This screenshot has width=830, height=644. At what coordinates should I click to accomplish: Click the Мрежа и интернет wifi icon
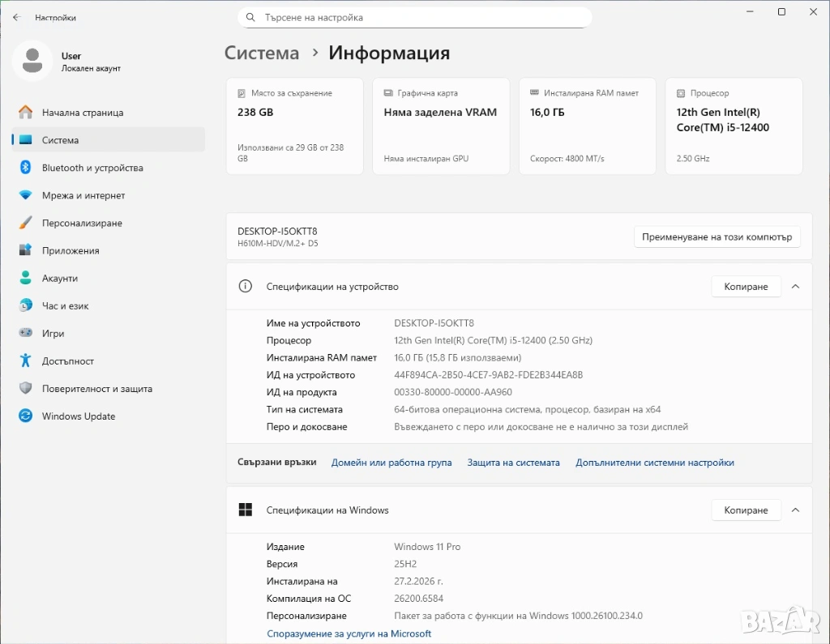[26, 195]
